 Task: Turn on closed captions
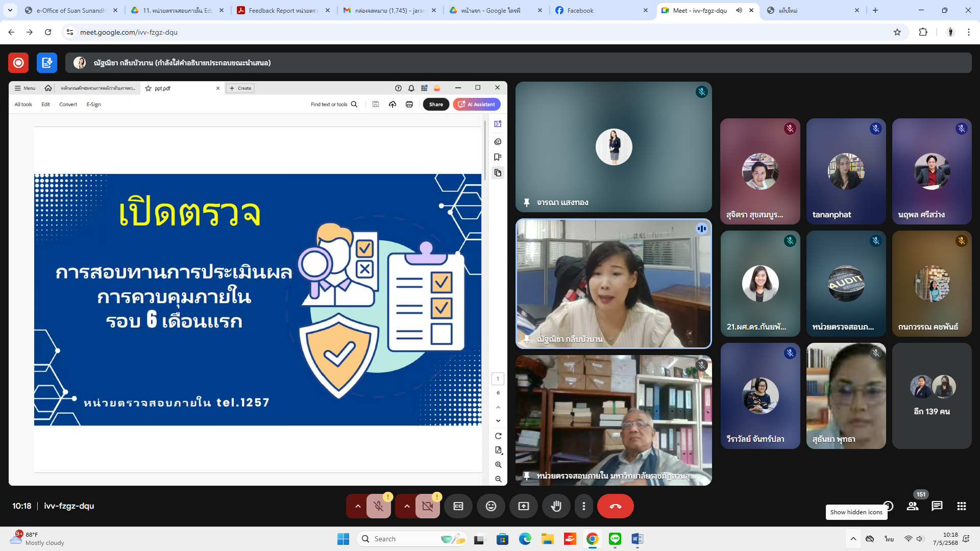(x=458, y=506)
